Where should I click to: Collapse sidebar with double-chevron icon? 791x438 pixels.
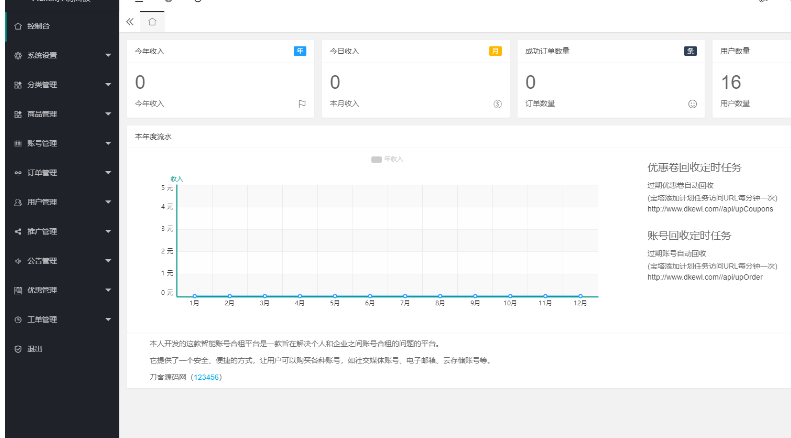pyautogui.click(x=130, y=21)
